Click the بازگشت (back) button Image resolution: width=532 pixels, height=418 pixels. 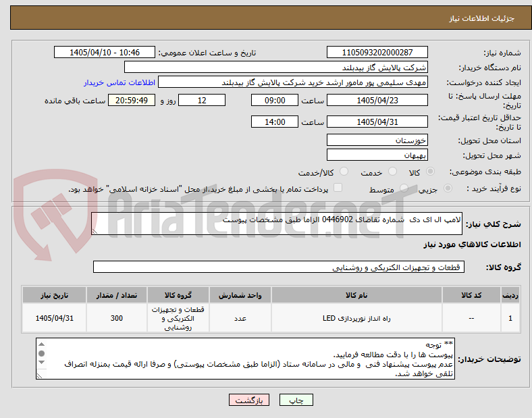click(249, 400)
